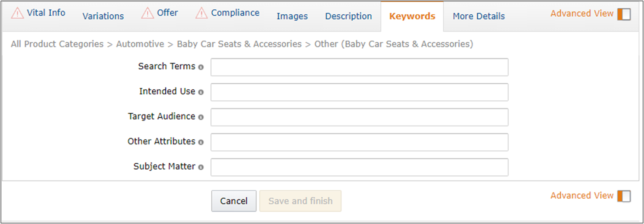Screen dimensions: 644x224
Task: Go to the Description tab
Action: pyautogui.click(x=348, y=16)
